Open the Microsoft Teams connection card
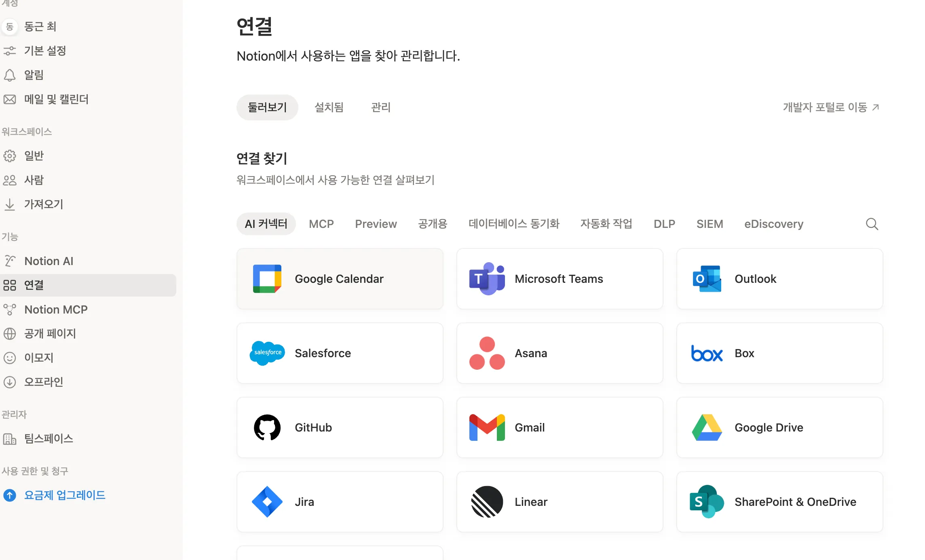 click(x=560, y=279)
